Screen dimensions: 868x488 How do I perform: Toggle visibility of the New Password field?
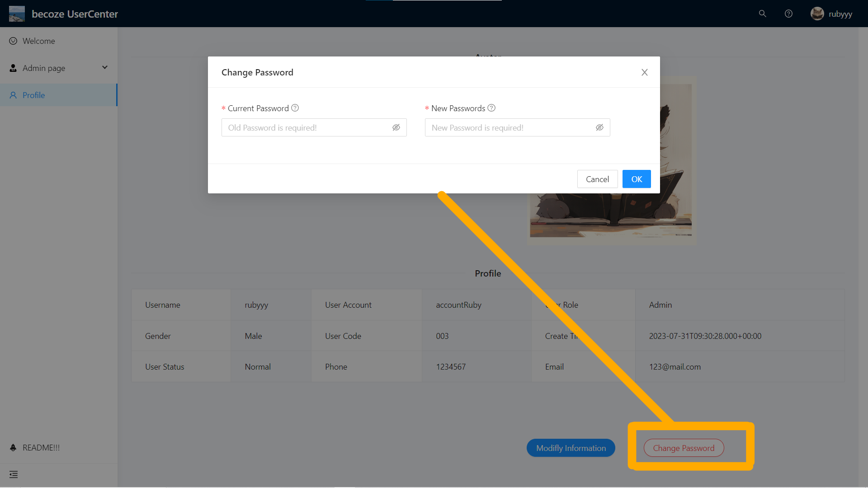coord(599,127)
